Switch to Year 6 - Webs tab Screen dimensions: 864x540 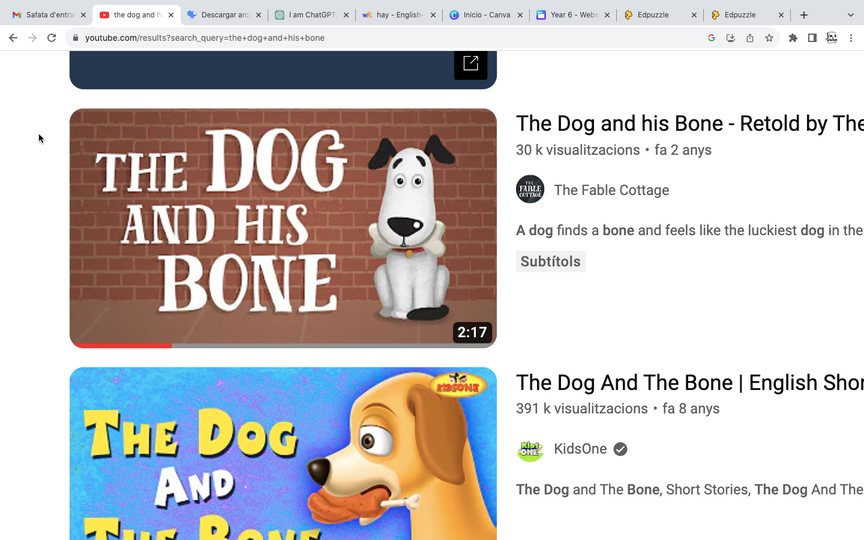(573, 15)
